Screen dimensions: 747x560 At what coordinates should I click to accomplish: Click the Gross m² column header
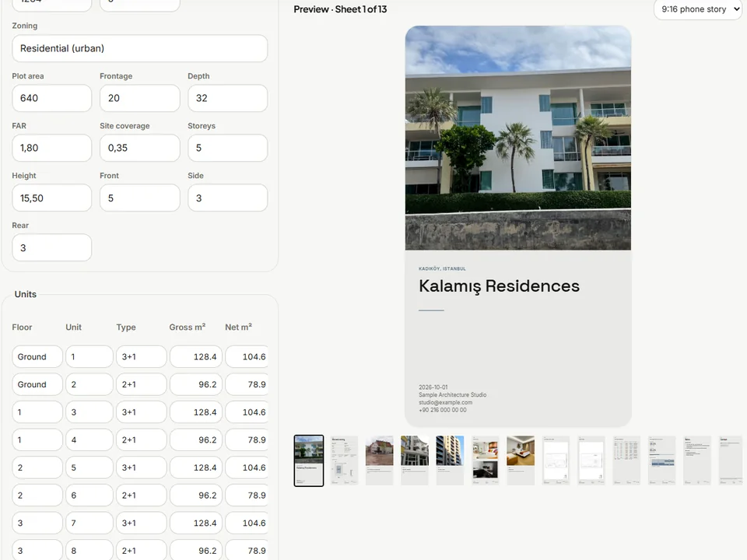click(188, 327)
